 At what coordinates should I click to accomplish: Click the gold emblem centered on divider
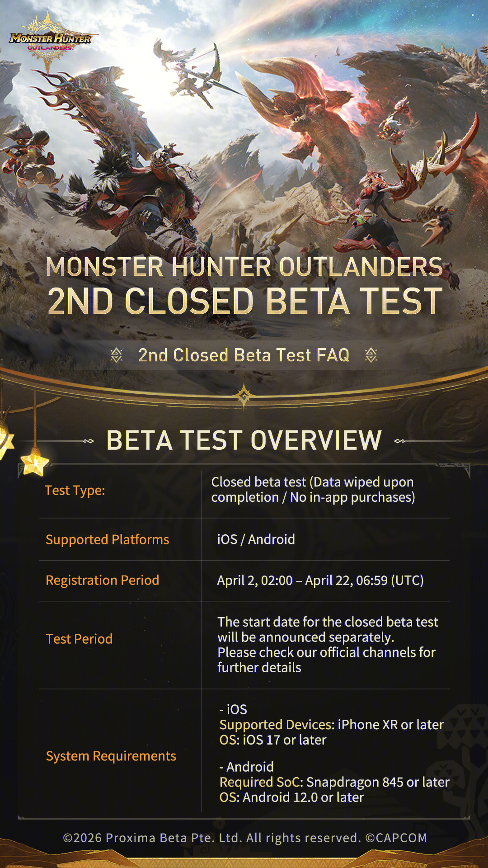(x=244, y=396)
